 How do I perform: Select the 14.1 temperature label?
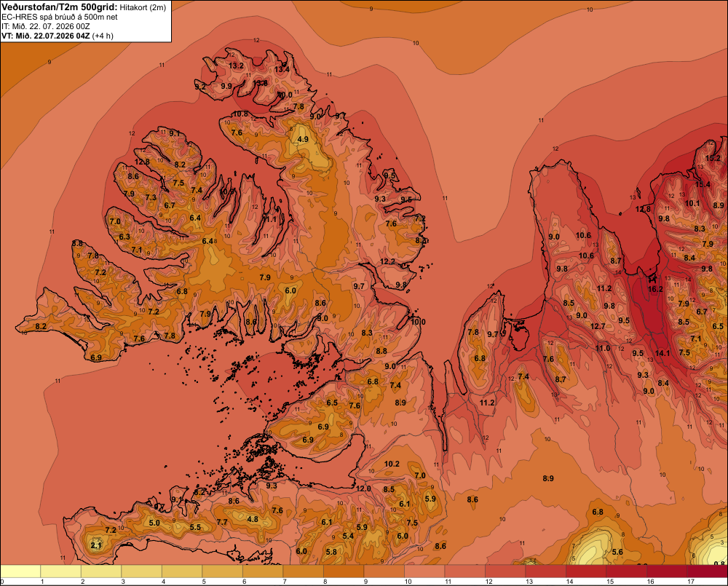[662, 353]
